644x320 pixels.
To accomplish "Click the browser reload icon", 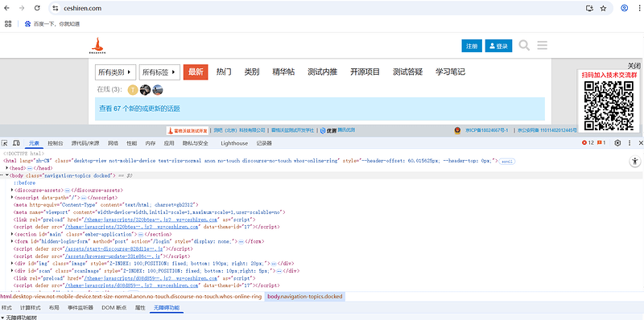I will (37, 8).
